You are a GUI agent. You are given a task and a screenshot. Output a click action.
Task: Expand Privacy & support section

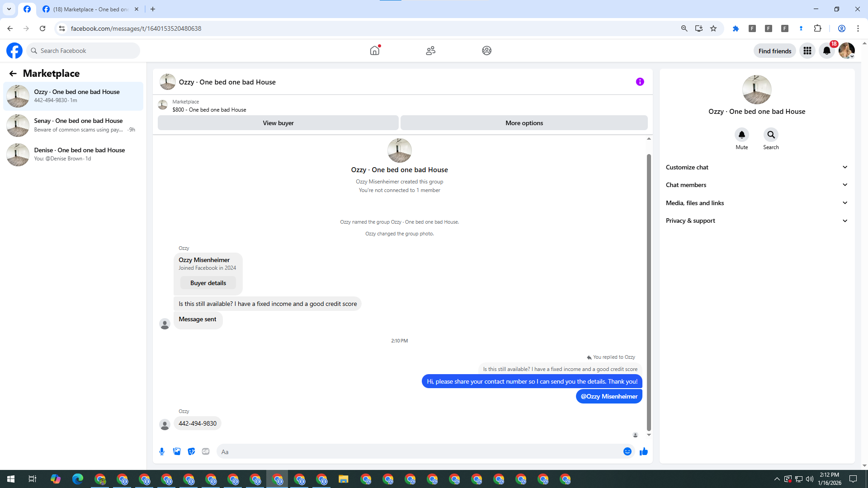coord(756,221)
